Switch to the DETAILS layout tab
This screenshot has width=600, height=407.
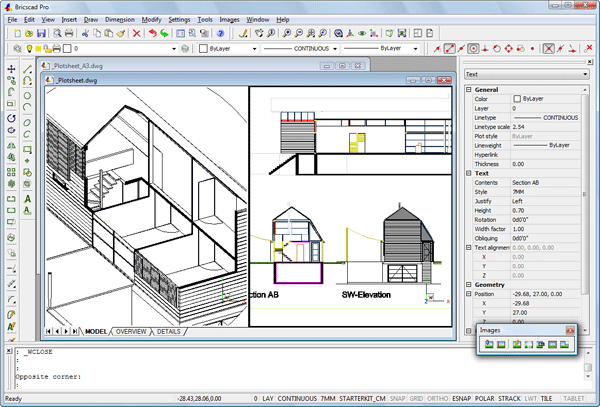coord(169,332)
